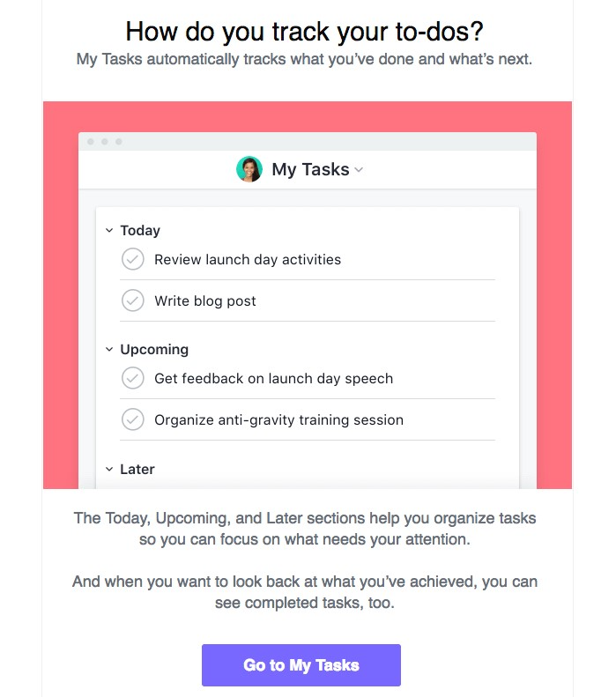Collapse the Later section chevron
616x697 pixels.
109,469
